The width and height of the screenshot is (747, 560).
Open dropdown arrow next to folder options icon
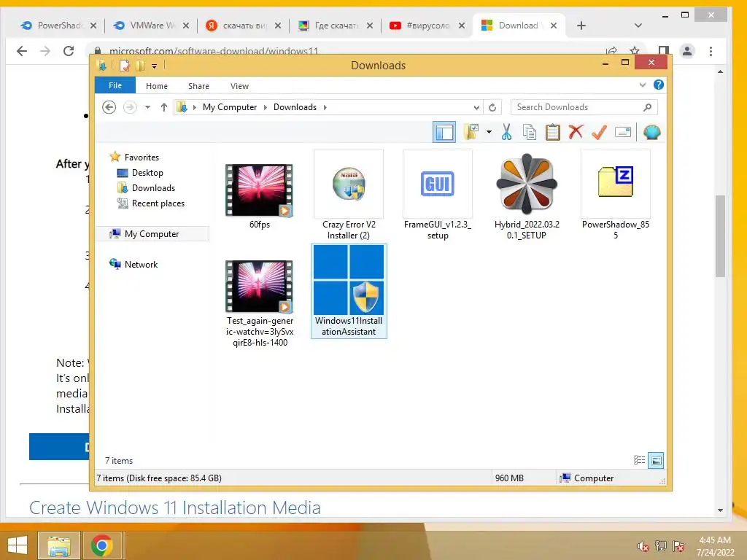click(x=489, y=132)
